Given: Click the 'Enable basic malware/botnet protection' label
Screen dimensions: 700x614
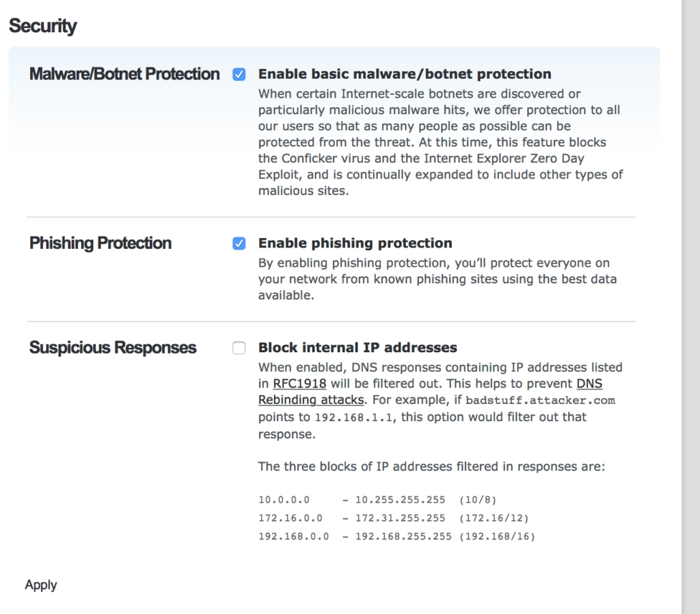Looking at the screenshot, I should [x=404, y=74].
